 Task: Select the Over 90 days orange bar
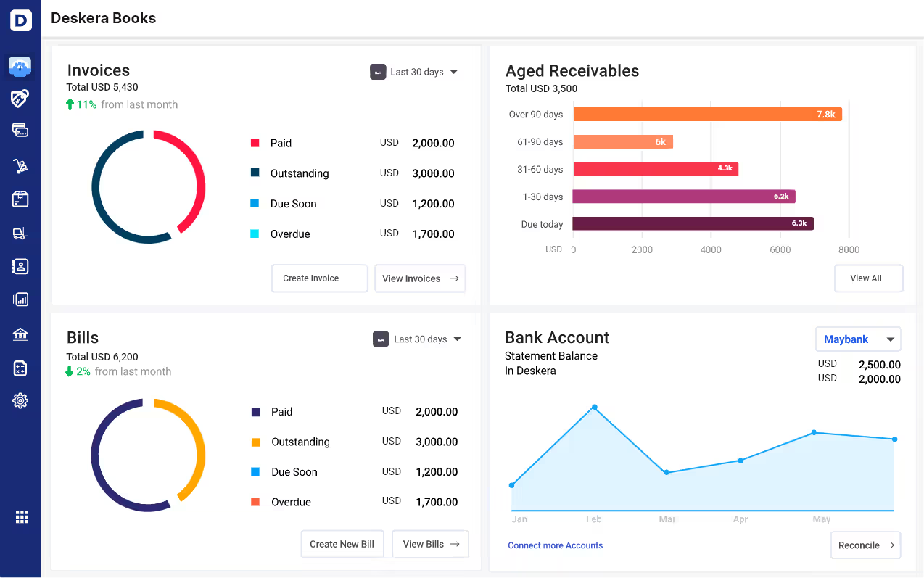pos(707,114)
